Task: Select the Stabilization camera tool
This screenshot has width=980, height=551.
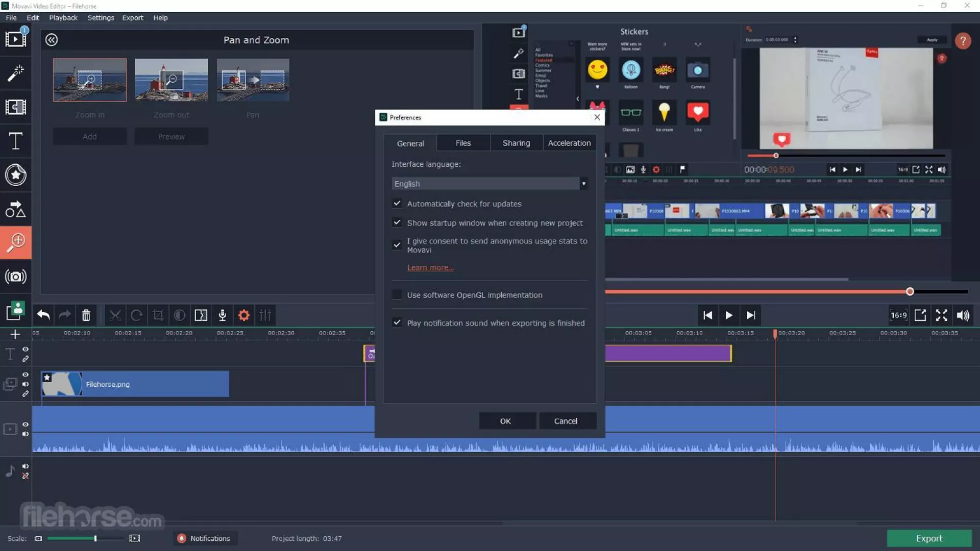Action: click(x=15, y=277)
